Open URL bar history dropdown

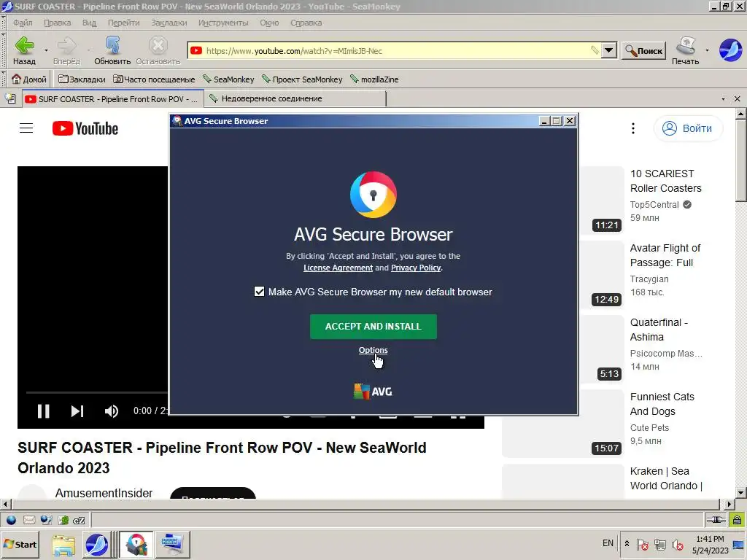(609, 50)
